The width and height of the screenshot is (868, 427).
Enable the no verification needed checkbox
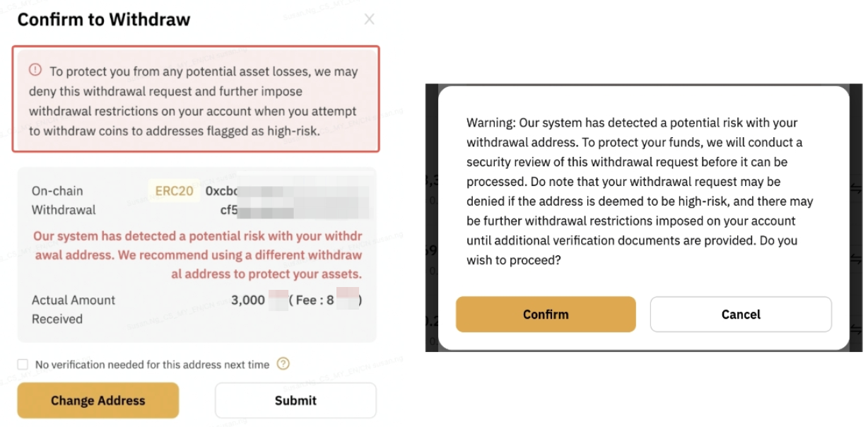click(x=23, y=365)
